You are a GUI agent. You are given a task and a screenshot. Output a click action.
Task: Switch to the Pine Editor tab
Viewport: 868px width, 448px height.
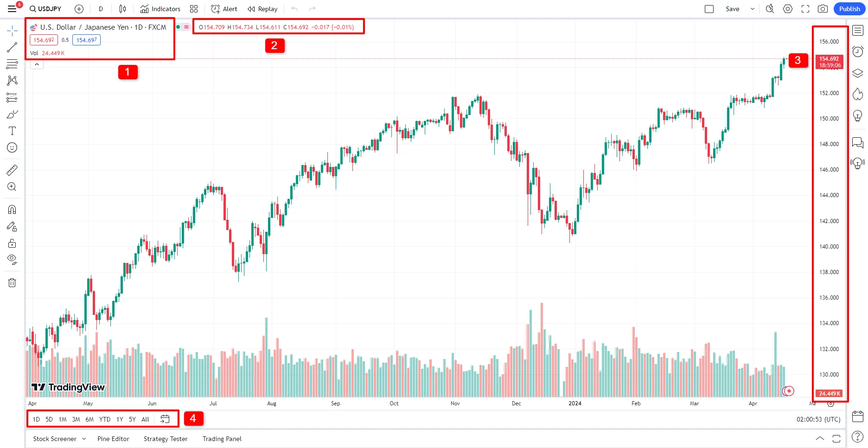tap(113, 439)
